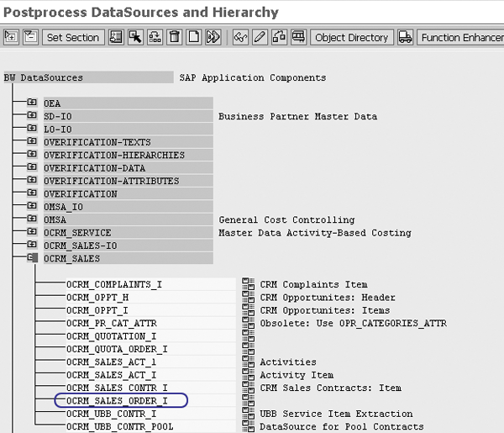This screenshot has height=433, width=504.
Task: Click the Master Data Activity-Based Costing text
Action: pos(315,233)
